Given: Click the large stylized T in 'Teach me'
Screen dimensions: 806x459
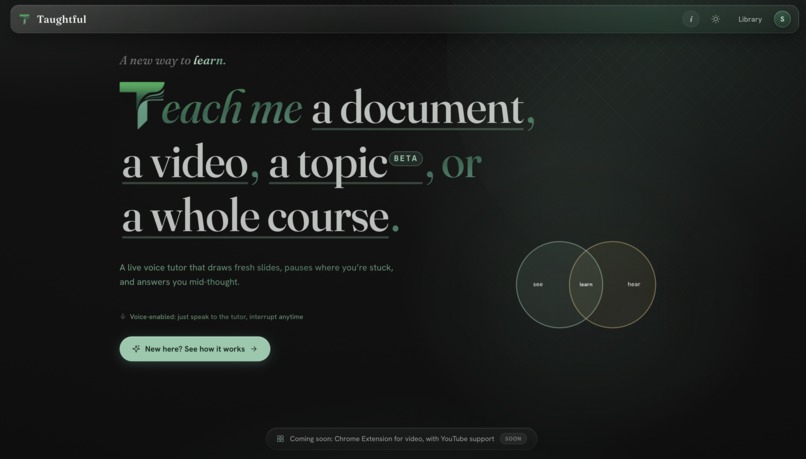Looking at the screenshot, I should coord(142,105).
